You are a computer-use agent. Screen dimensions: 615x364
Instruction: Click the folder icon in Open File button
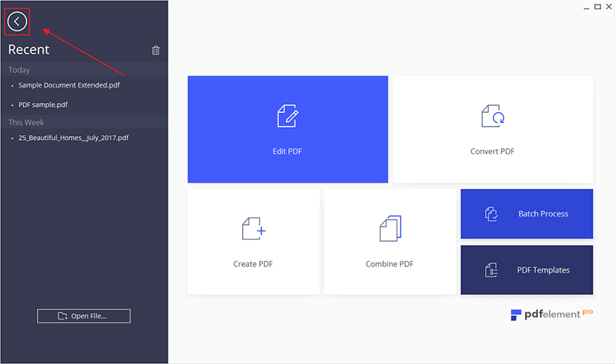62,316
